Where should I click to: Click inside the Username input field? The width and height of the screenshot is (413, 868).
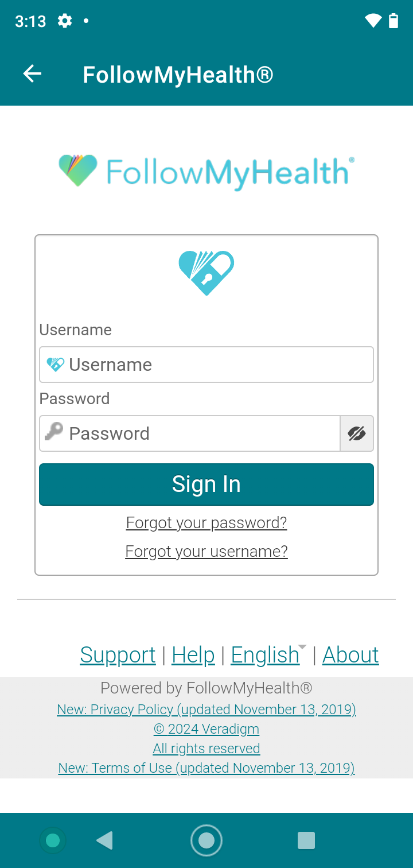(206, 364)
